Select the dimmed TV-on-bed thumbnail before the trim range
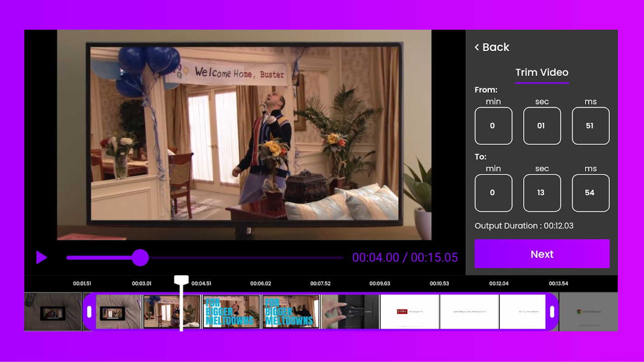Viewport: 644px width, 362px height. click(53, 312)
